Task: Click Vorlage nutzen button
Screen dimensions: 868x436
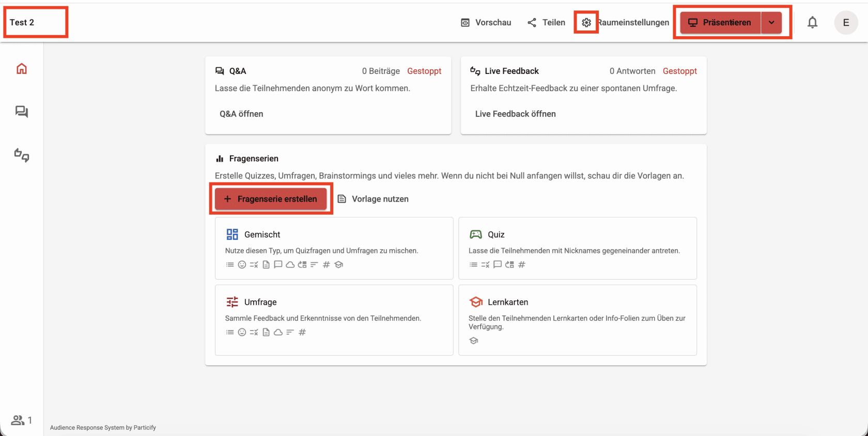Action: click(x=373, y=199)
